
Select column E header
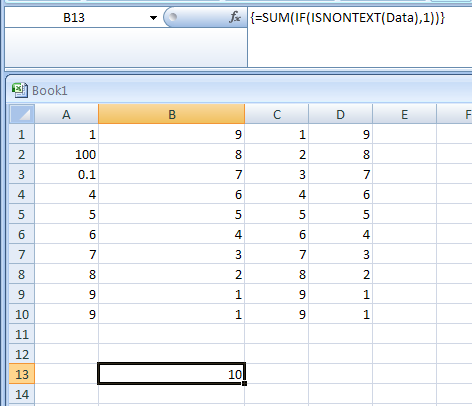point(404,114)
